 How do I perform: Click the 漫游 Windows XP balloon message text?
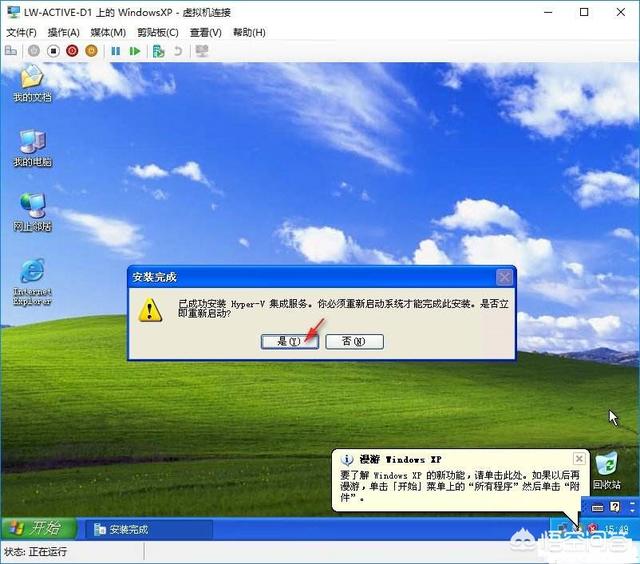point(460,486)
